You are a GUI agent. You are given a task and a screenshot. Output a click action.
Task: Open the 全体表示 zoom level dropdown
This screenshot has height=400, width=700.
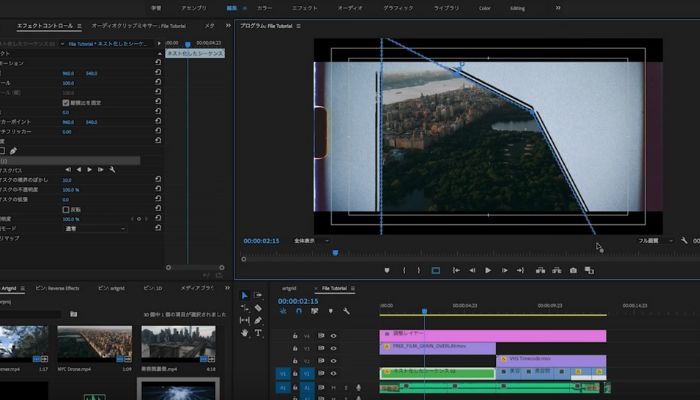point(311,240)
